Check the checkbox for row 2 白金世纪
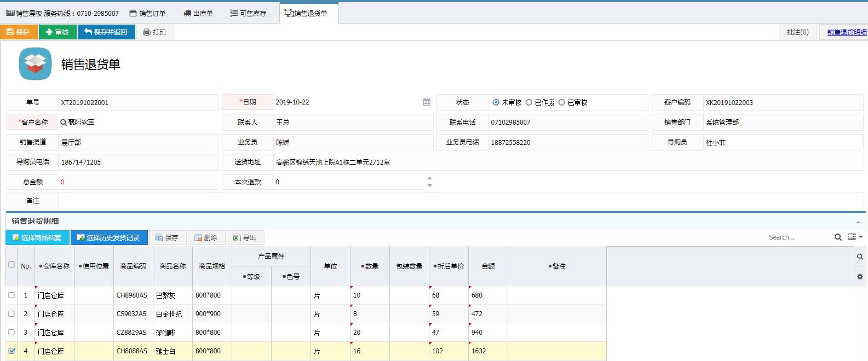The width and height of the screenshot is (868, 361). (x=12, y=314)
